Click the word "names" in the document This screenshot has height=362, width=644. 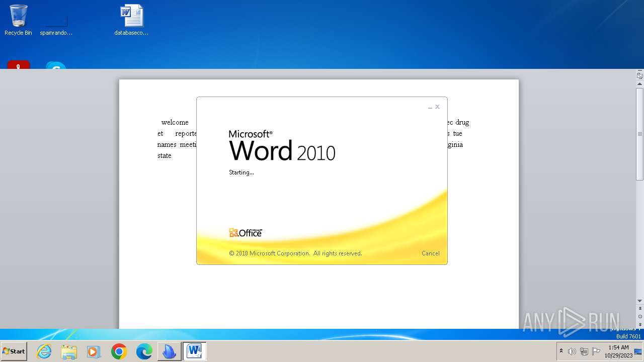pyautogui.click(x=167, y=145)
